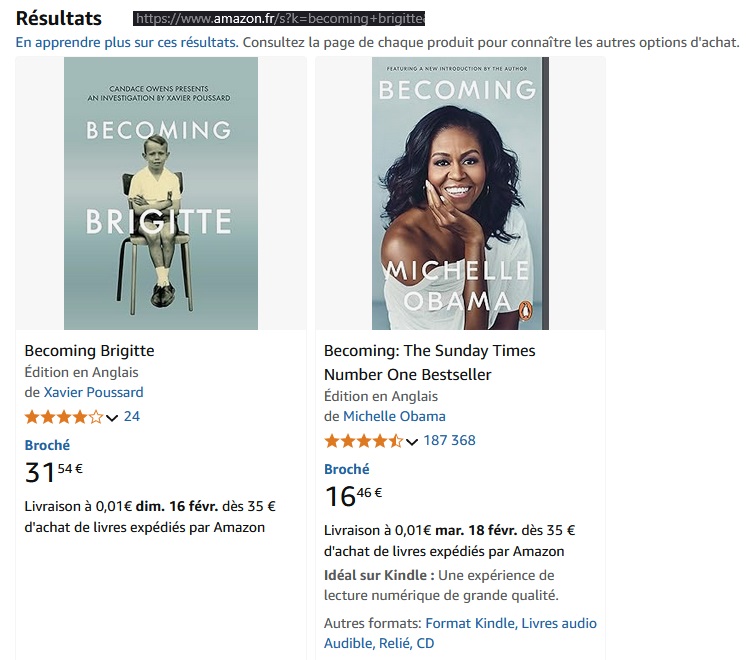The height and width of the screenshot is (660, 746).
Task: Click "En apprendre plus sur ces résultats"
Action: (126, 43)
